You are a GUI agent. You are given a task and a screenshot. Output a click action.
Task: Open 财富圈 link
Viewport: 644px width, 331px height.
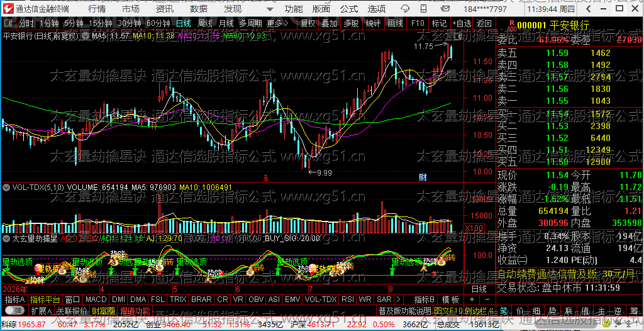103,310
